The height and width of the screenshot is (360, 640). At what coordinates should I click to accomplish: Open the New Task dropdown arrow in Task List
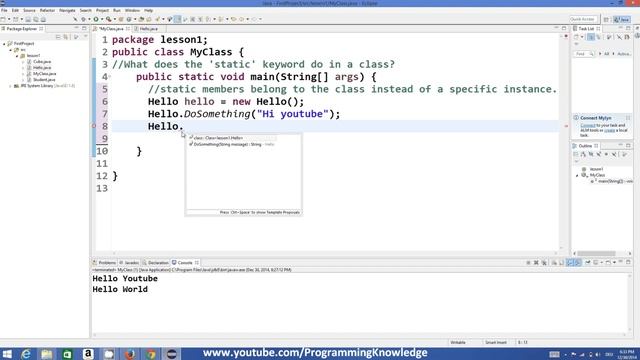(582, 37)
